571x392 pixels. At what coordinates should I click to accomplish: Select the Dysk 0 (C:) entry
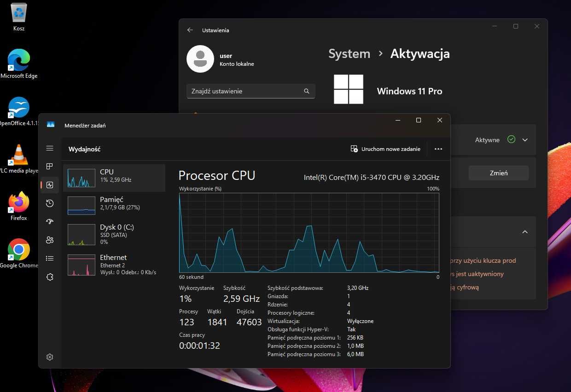tap(114, 234)
